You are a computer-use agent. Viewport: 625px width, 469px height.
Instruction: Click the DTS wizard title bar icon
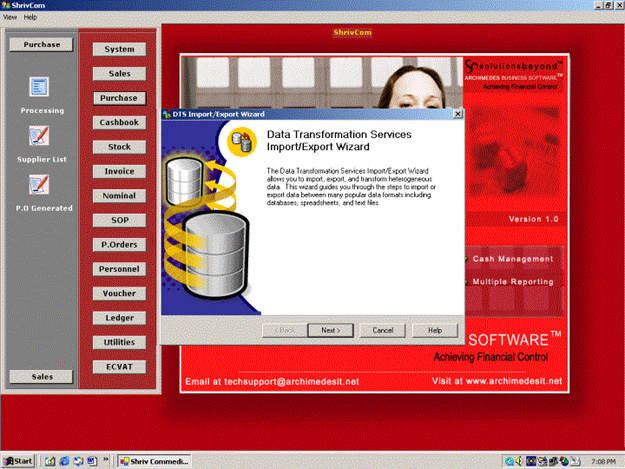click(168, 114)
